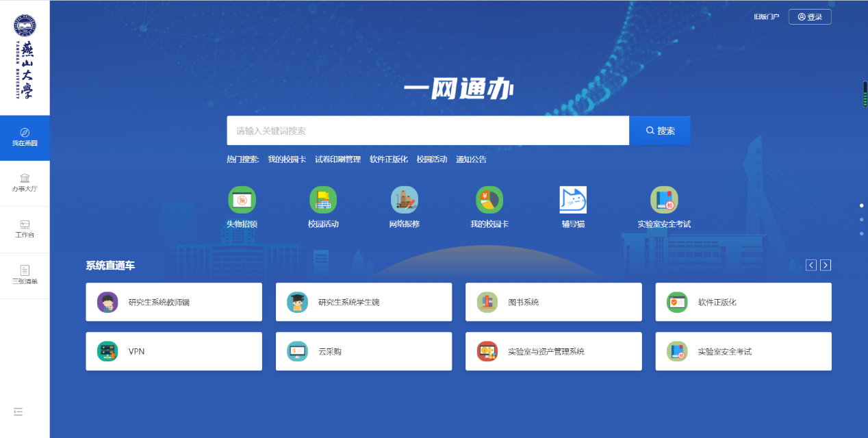The width and height of the screenshot is (868, 438).
Task: Select the 图书系统 icon in 系统直通车
Action: [487, 302]
